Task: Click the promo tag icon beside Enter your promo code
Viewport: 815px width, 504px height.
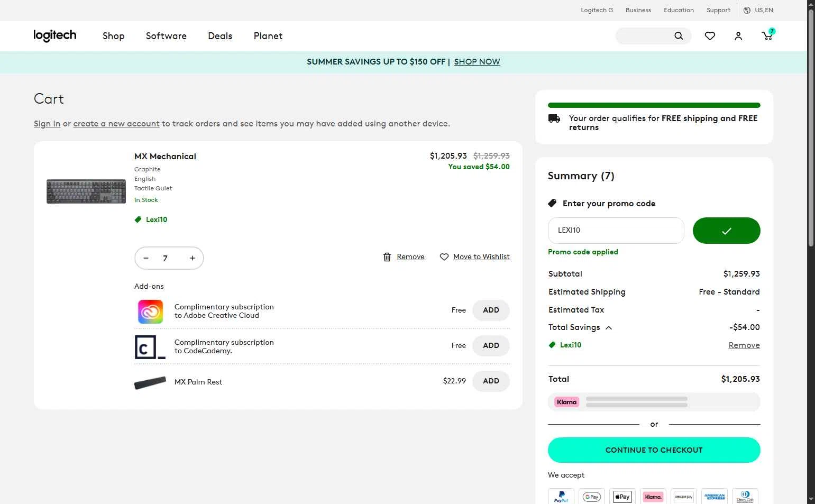Action: (552, 203)
